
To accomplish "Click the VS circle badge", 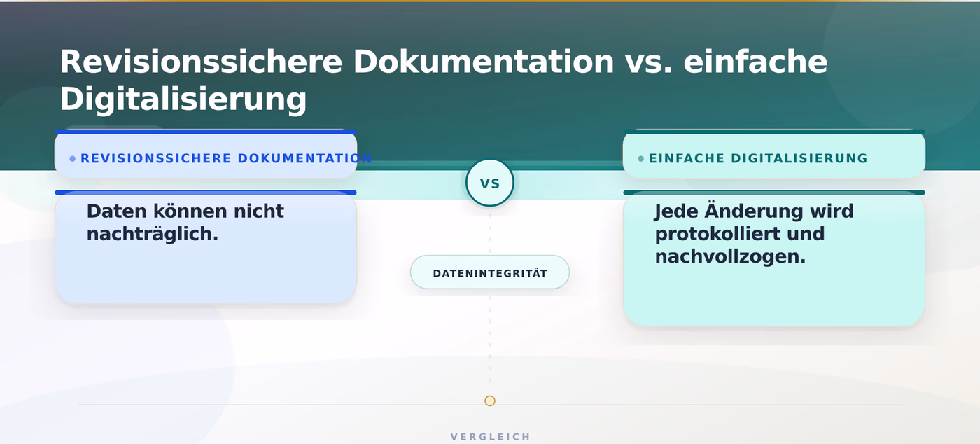I will [490, 183].
